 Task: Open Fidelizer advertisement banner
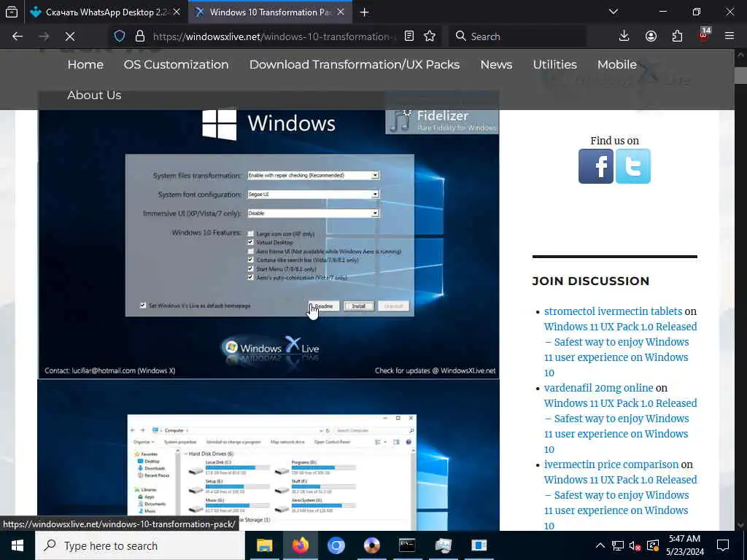[x=442, y=122]
